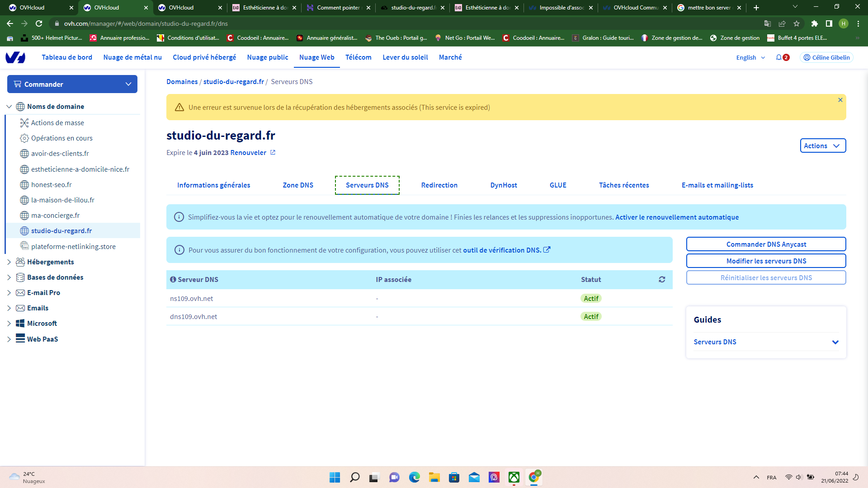The height and width of the screenshot is (488, 868).
Task: Open the Tâches récentes tab
Action: 624,185
